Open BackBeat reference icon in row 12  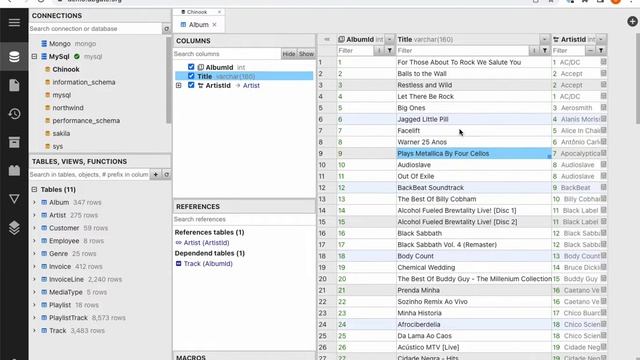[603, 187]
